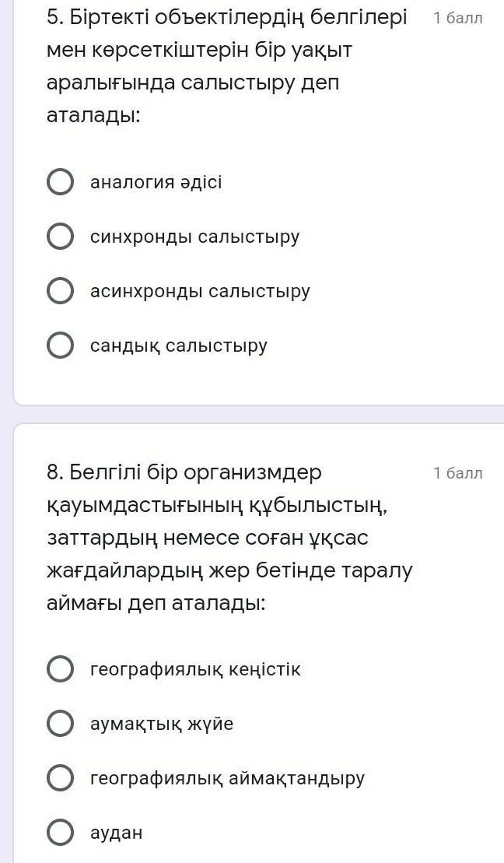Click the question 5 heading text

(x=226, y=66)
